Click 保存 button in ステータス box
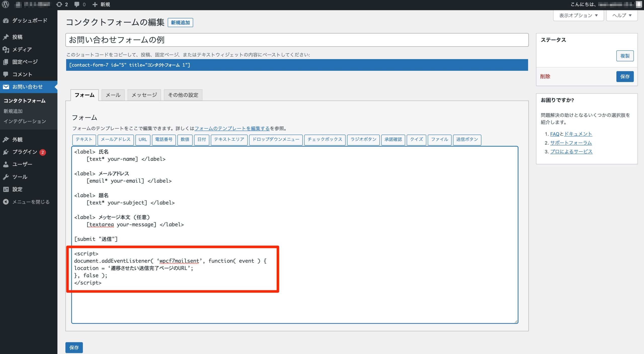Image resolution: width=644 pixels, height=354 pixels. pyautogui.click(x=625, y=77)
